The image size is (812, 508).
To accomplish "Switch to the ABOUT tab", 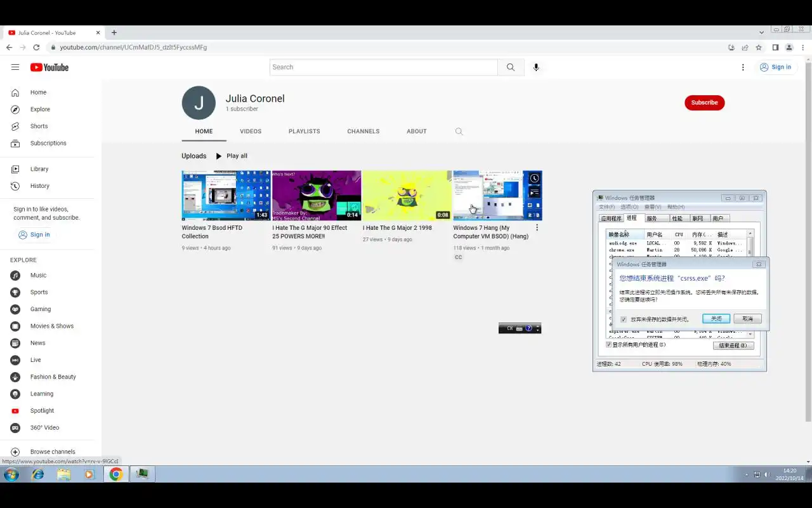I will click(417, 131).
